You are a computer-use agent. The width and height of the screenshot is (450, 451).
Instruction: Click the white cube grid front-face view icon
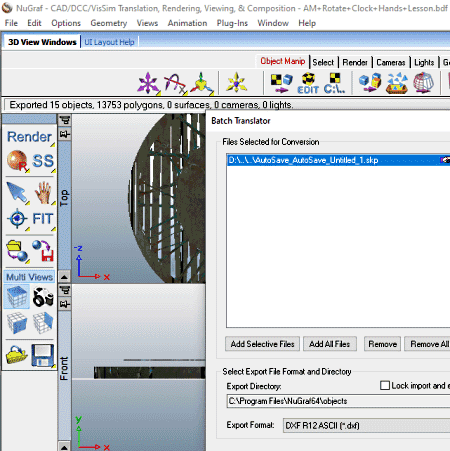pos(17,323)
